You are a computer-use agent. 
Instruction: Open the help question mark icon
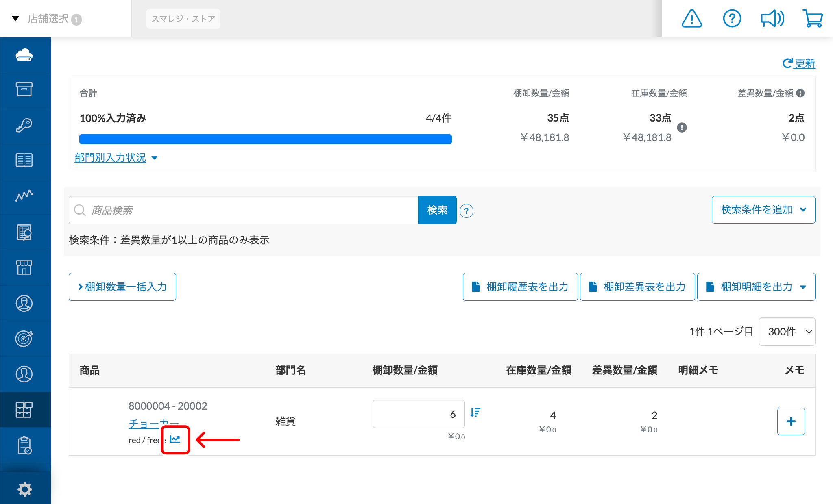pos(732,19)
